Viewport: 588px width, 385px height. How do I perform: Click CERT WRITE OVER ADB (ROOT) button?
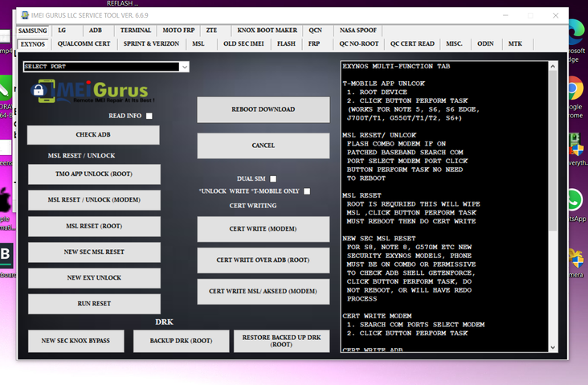tap(263, 260)
